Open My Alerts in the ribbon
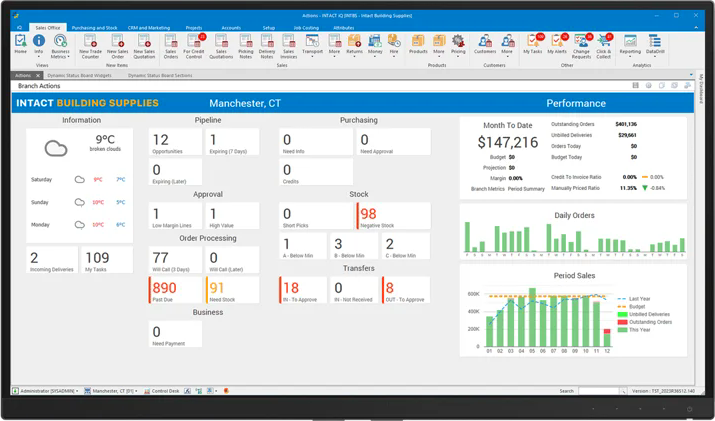The height and width of the screenshot is (421, 715). click(x=557, y=44)
